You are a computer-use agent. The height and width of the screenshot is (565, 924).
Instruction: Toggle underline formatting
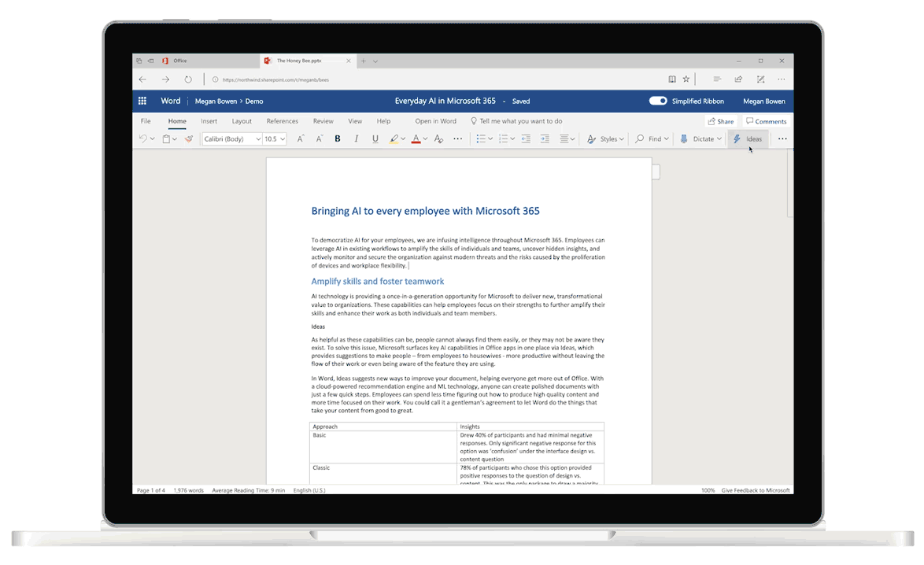click(x=375, y=138)
